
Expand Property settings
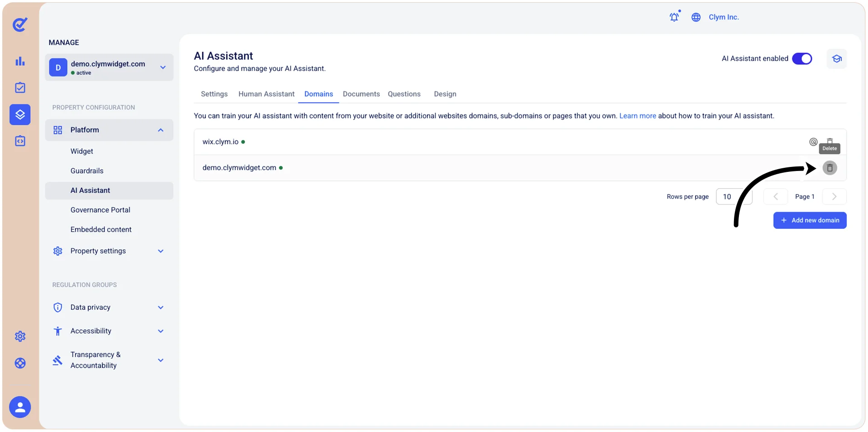[109, 251]
